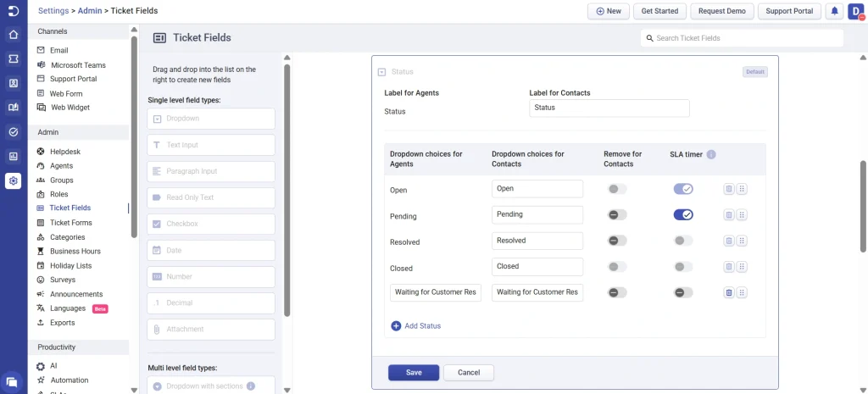Click in Search Ticket Fields box
The image size is (868, 394).
pyautogui.click(x=742, y=38)
